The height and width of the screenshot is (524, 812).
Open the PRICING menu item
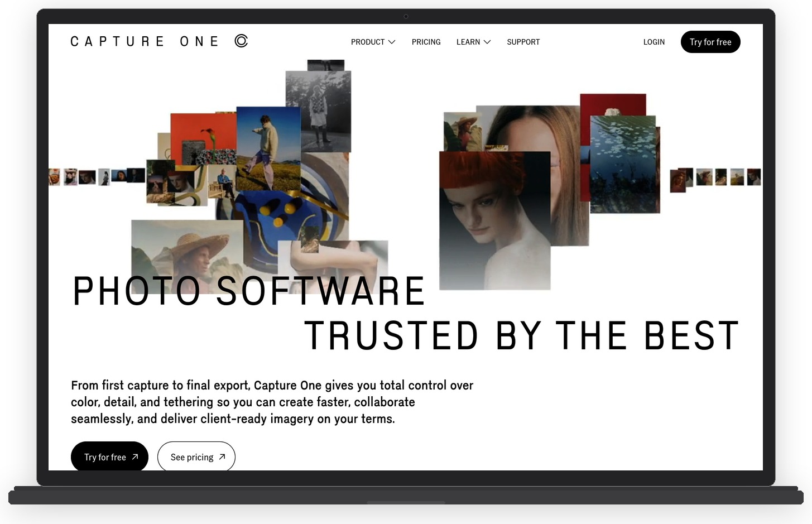[426, 42]
